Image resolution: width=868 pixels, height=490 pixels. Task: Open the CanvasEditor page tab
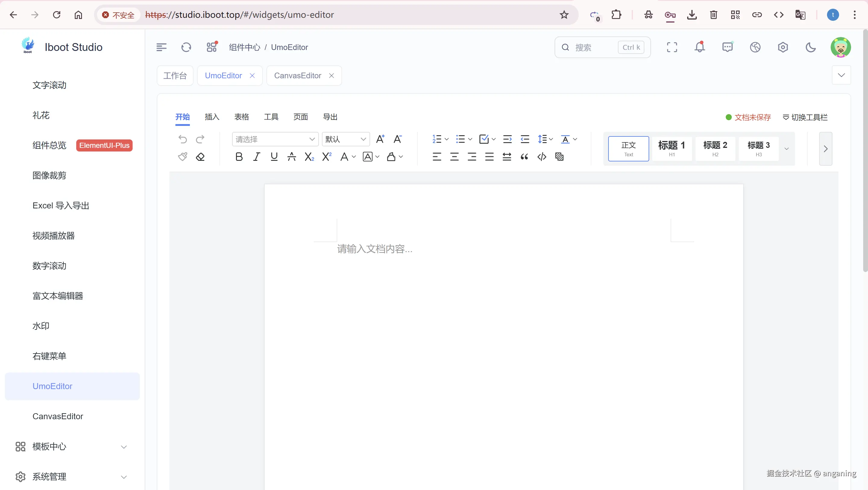[x=297, y=76]
